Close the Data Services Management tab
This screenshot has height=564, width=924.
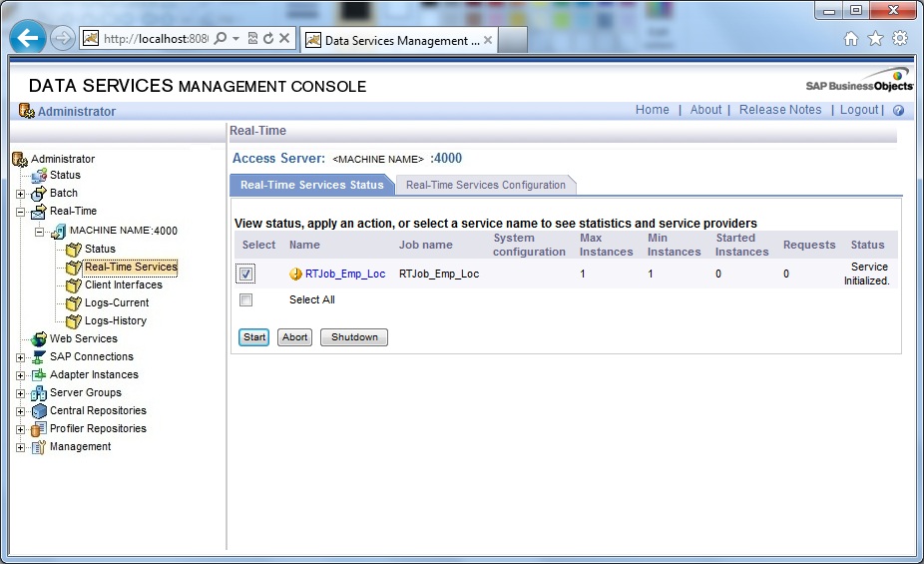coord(488,40)
